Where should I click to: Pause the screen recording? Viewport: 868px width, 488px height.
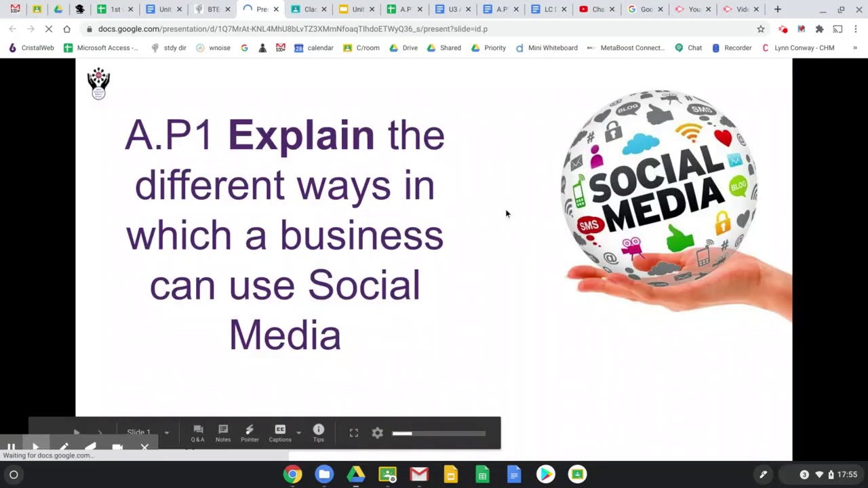click(x=11, y=448)
